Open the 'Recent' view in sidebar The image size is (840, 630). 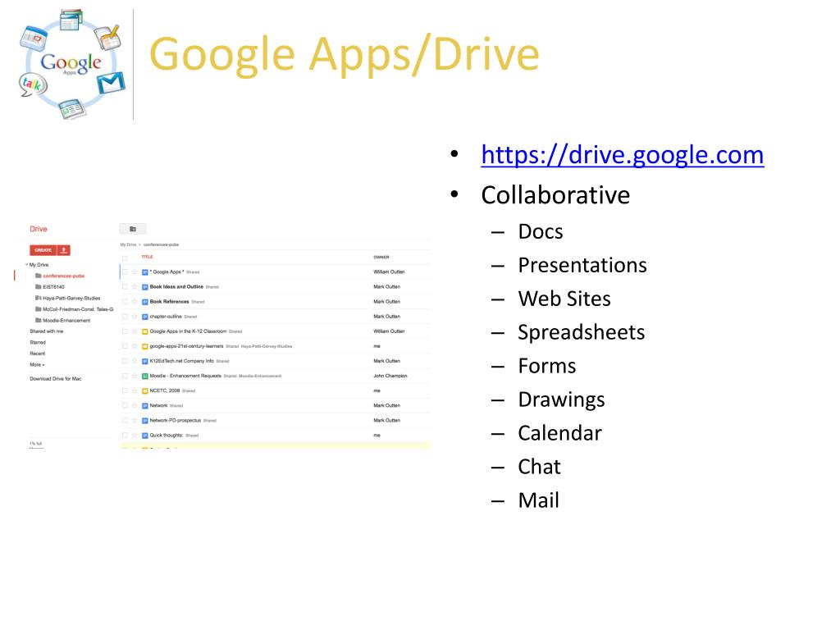(38, 354)
